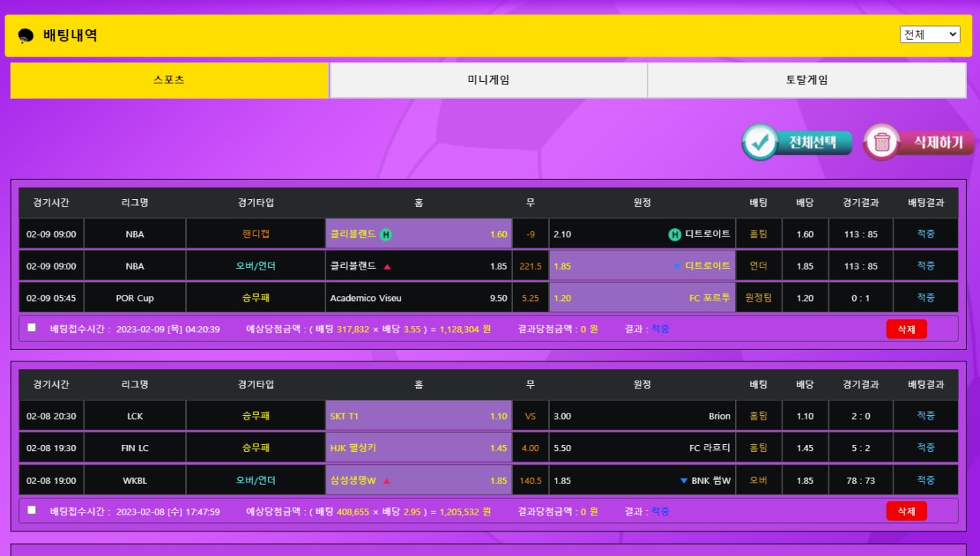Click the FC 포르투 away odds cell
Viewport: 980px width, 556px height.
click(642, 298)
